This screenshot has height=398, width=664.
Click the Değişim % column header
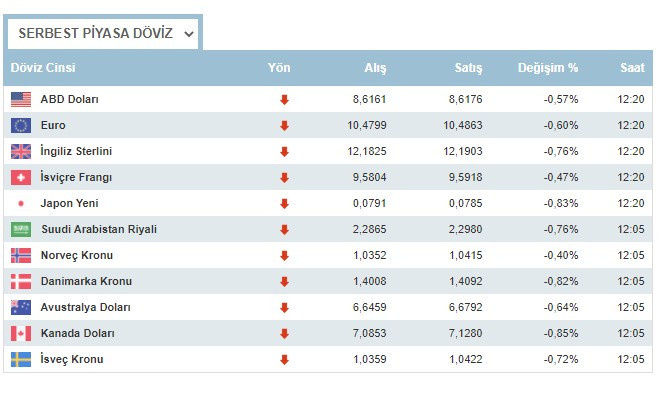[548, 68]
